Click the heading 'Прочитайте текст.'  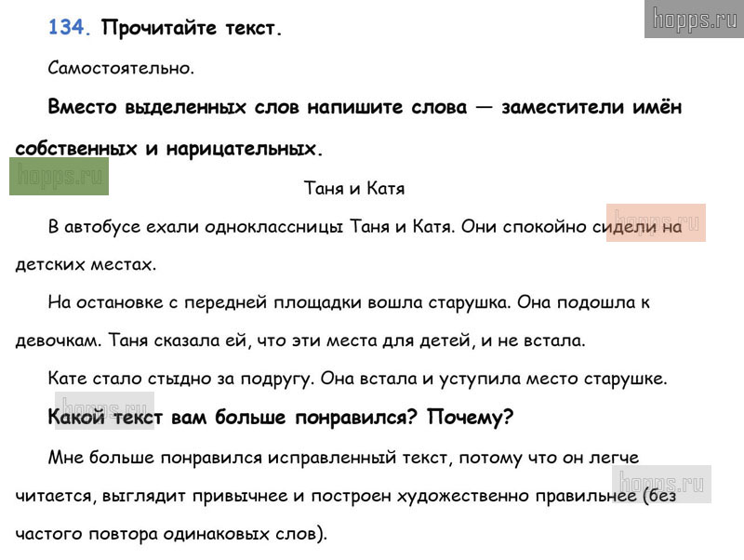pyautogui.click(x=192, y=28)
